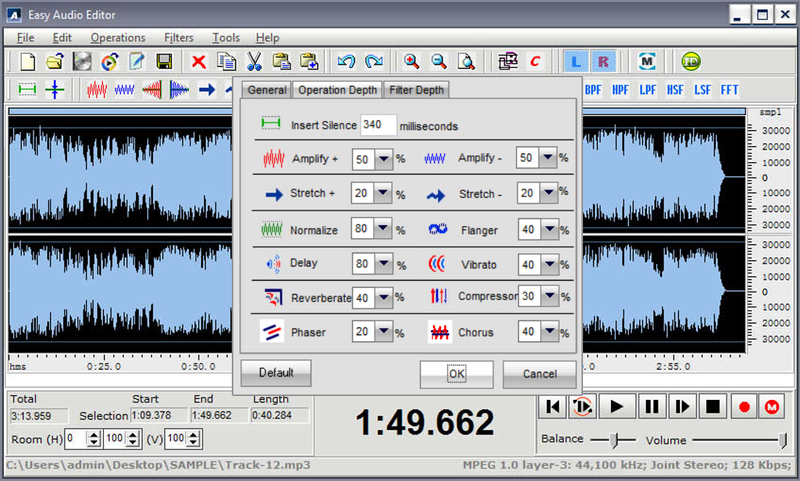800x481 pixels.
Task: Copy selection using the copy icon
Action: 227,62
